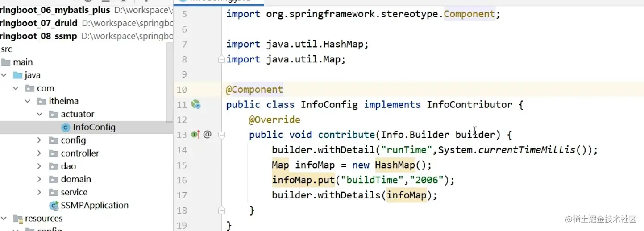Click import java.util.Map line

coord(286,59)
